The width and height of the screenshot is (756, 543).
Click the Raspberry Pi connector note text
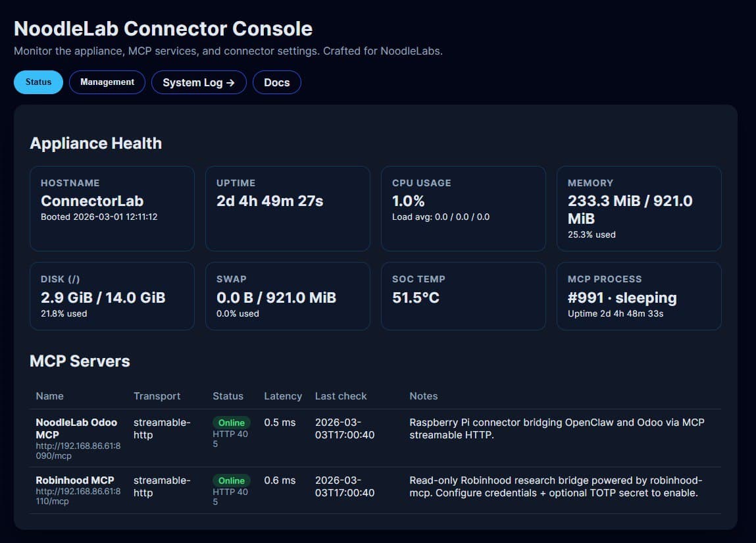557,428
